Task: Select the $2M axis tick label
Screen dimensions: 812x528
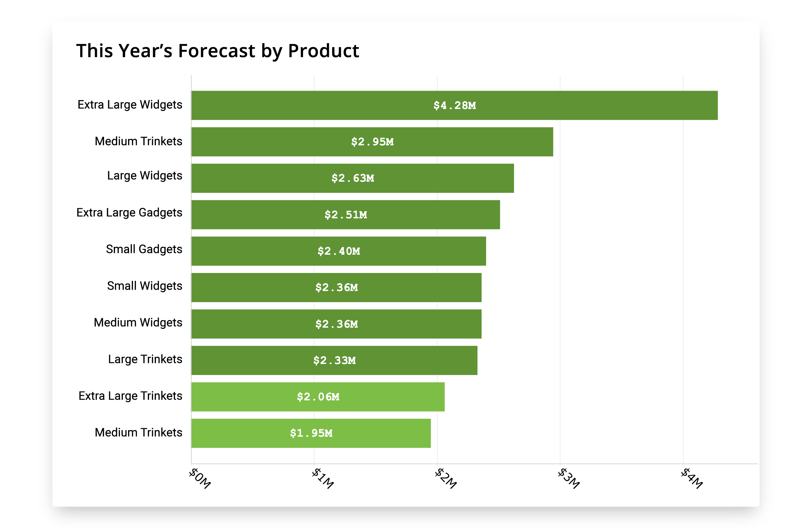Action: (445, 478)
